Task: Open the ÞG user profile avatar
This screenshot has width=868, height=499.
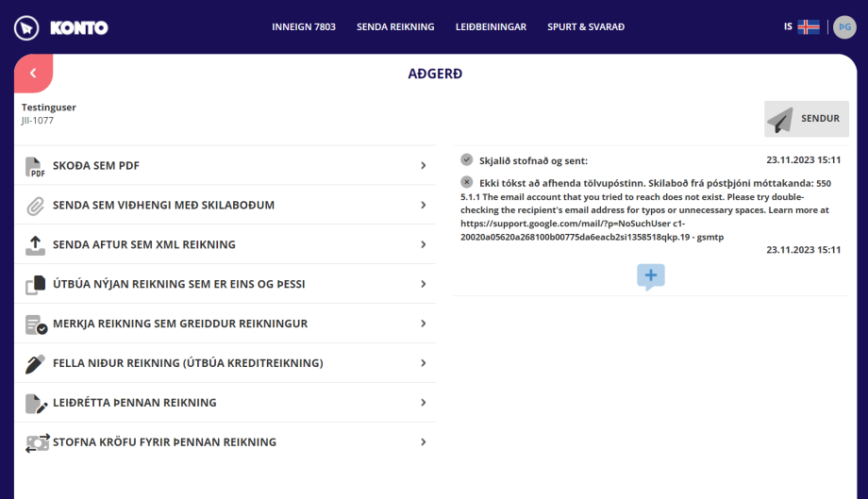Action: [x=843, y=27]
